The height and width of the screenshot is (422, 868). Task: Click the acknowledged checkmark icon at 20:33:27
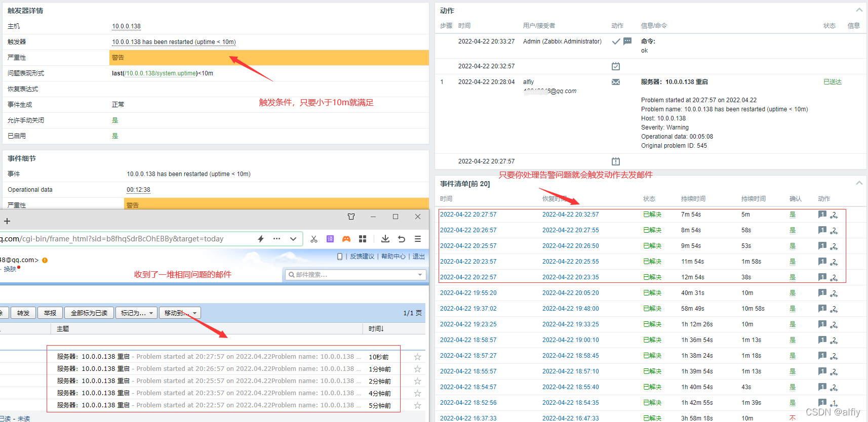[616, 41]
